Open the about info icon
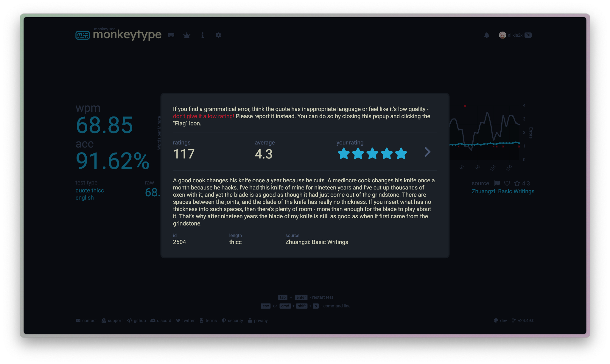 (x=203, y=35)
